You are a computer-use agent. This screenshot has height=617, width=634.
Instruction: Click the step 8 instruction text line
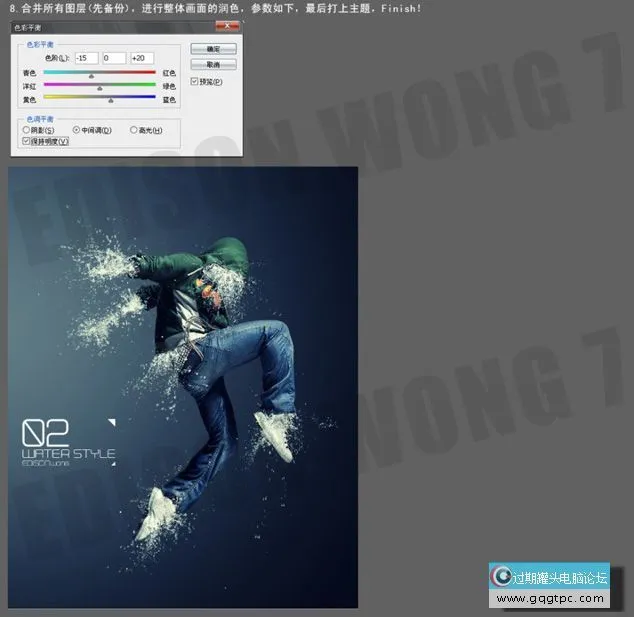[x=216, y=8]
